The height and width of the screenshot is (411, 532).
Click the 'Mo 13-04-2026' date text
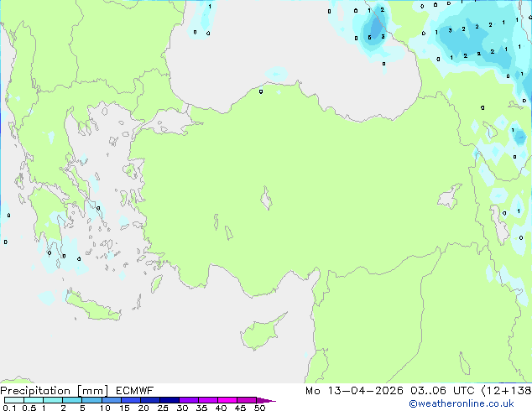tap(354, 391)
